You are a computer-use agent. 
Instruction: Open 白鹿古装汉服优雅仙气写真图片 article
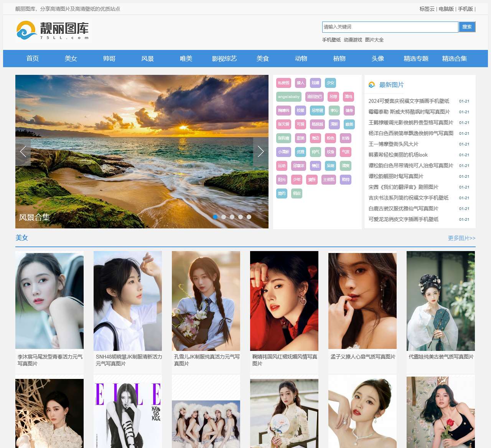tap(404, 209)
